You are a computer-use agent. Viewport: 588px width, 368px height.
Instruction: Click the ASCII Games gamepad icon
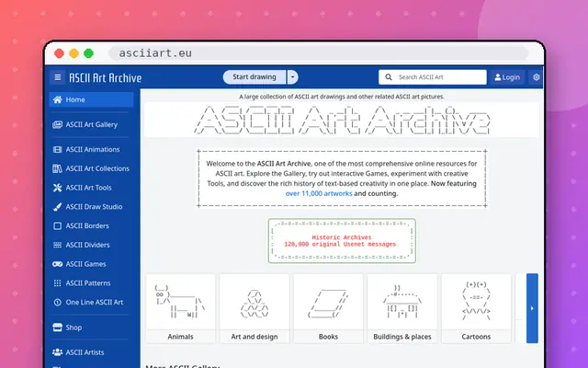point(57,264)
